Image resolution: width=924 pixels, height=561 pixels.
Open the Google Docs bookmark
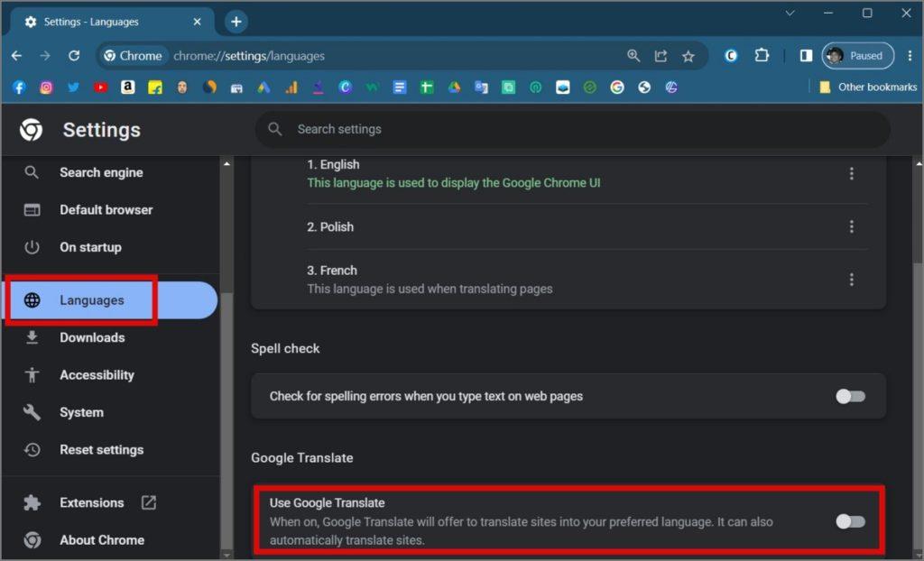click(x=400, y=87)
